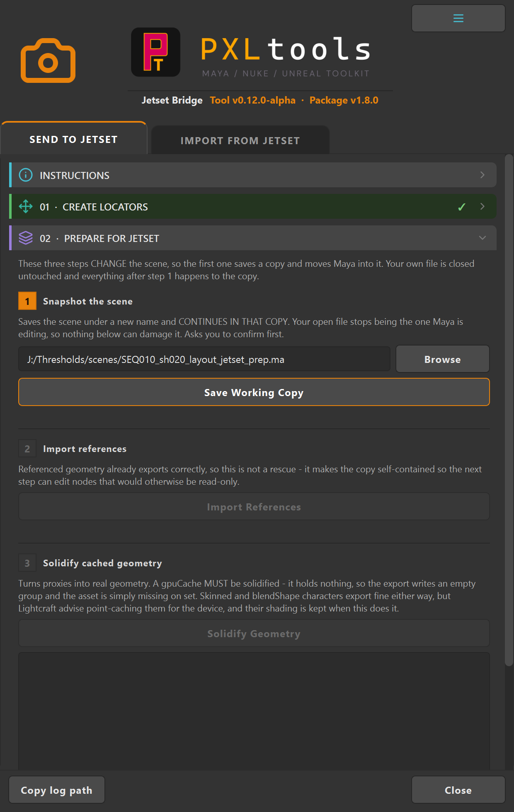Click the orange camera snapshot icon
The width and height of the screenshot is (514, 812).
click(48, 60)
